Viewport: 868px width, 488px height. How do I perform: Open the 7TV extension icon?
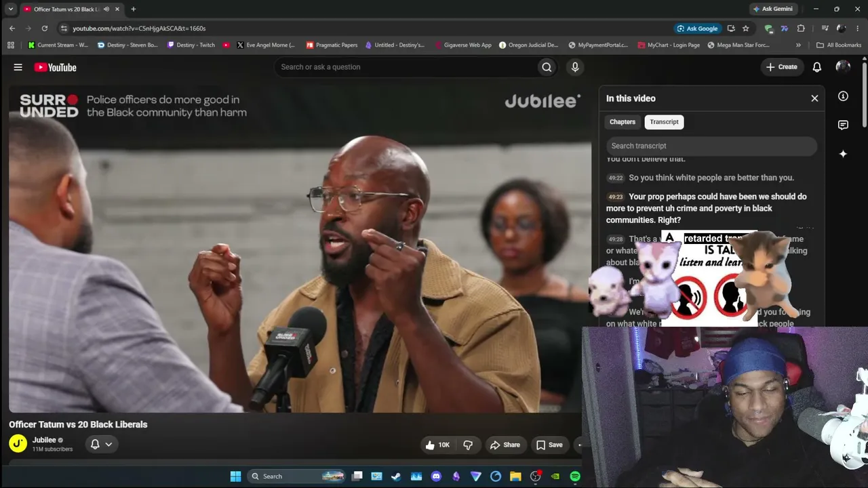(x=785, y=28)
